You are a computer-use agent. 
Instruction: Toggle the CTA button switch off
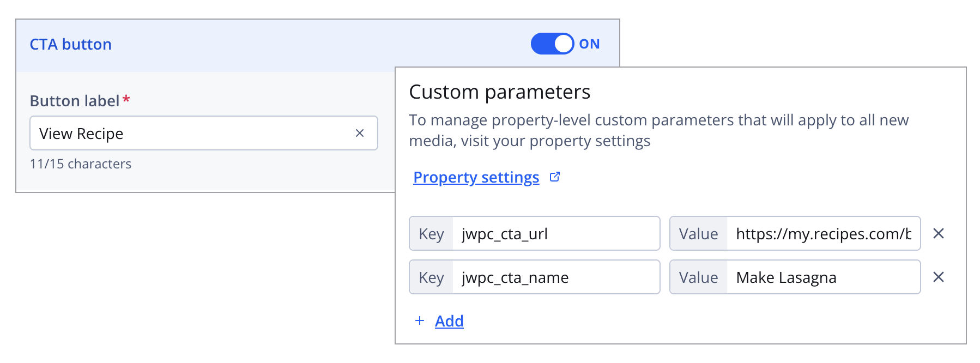coord(552,44)
